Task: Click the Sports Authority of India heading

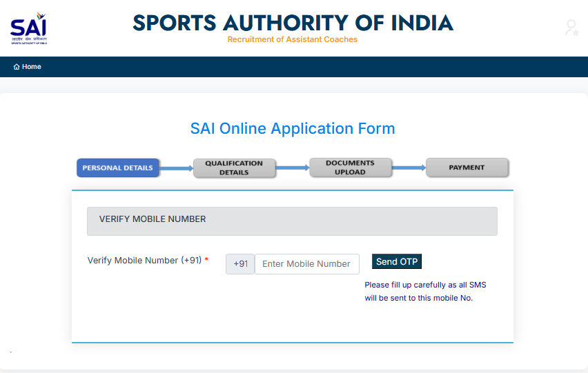Action: coord(293,23)
